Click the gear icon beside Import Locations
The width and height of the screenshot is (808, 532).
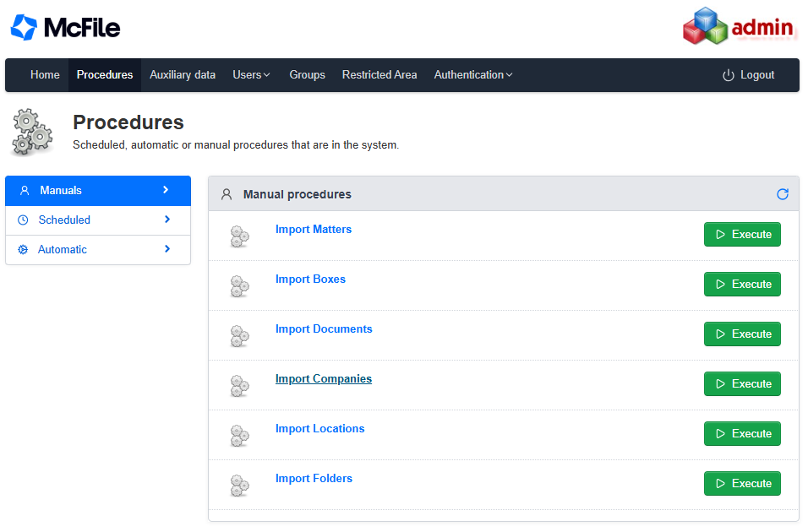240,436
